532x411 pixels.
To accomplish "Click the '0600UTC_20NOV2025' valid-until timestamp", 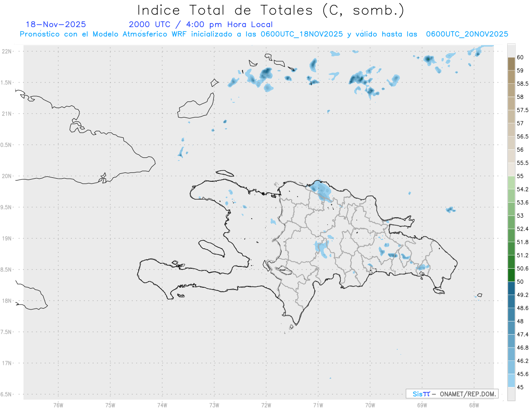I will click(x=467, y=34).
